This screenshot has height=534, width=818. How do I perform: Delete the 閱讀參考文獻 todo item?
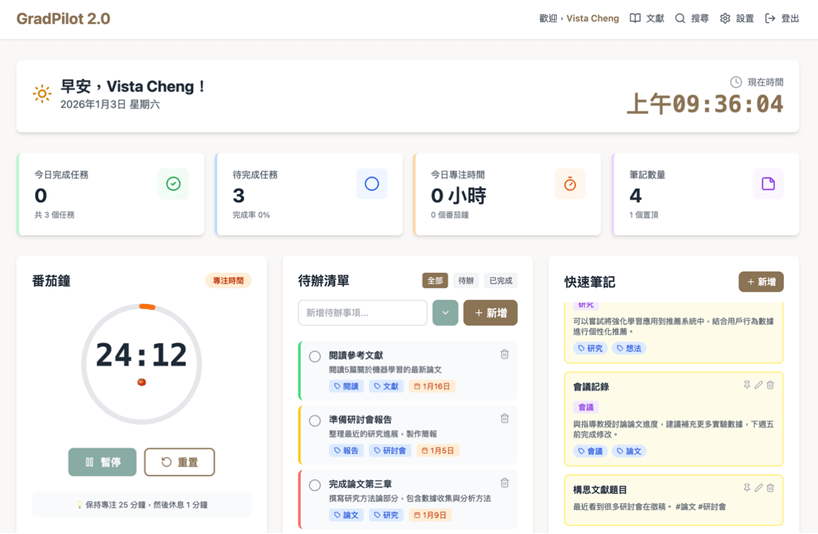(x=504, y=354)
